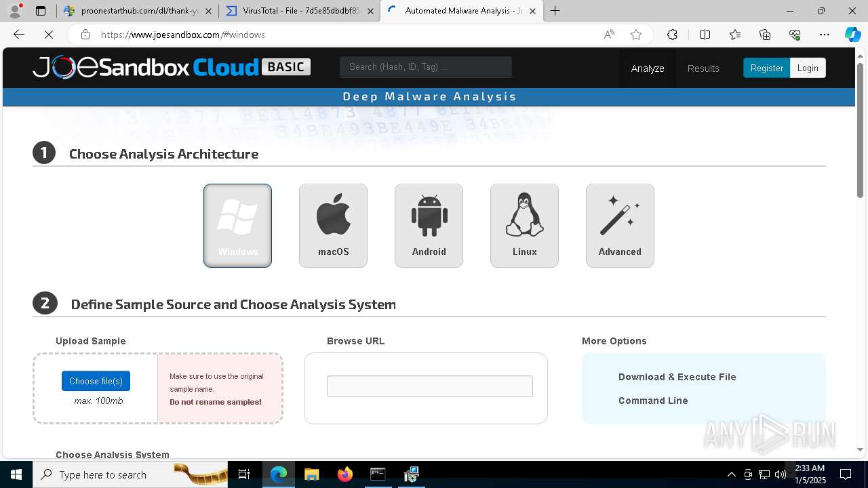868x488 pixels.
Task: Open Browser essentials heart icon
Action: 795,35
